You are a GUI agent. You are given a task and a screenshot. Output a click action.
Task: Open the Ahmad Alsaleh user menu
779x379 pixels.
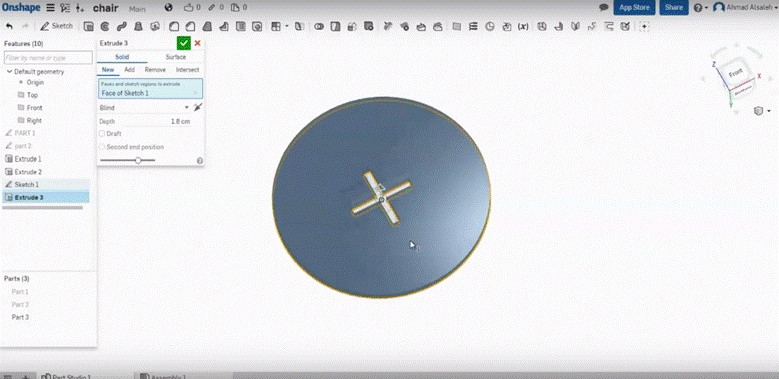pyautogui.click(x=745, y=7)
